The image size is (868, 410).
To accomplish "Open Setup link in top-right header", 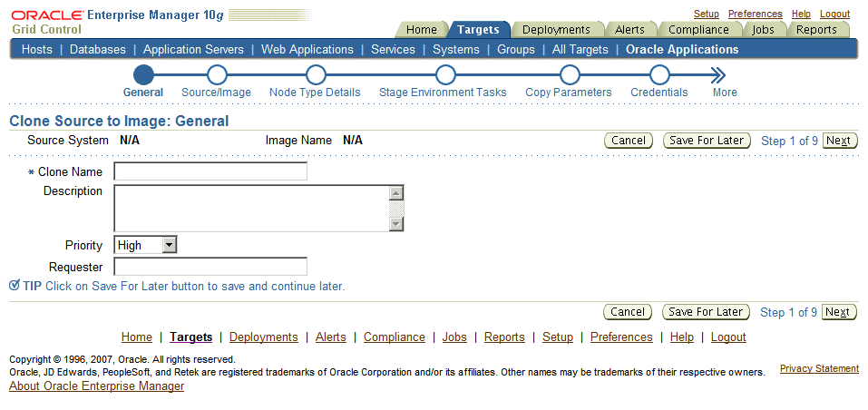I will click(707, 14).
